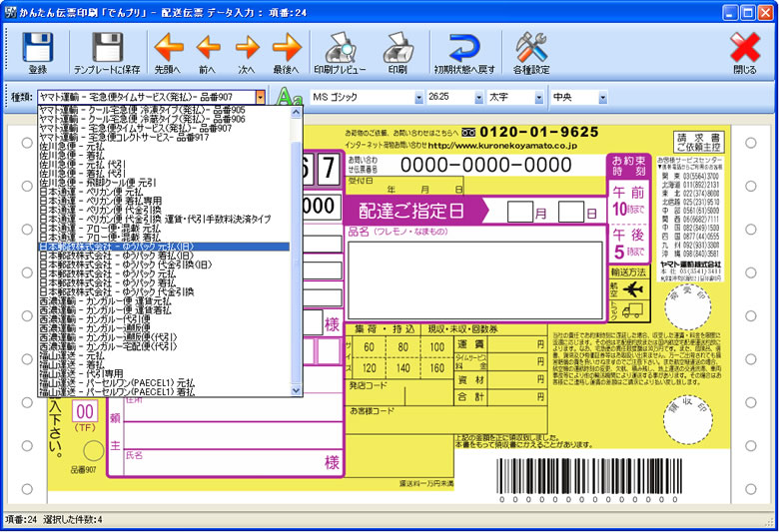The height and width of the screenshot is (532, 779).
Task: Click the テンプレートに保存 floppy icon
Action: pyautogui.click(x=107, y=47)
